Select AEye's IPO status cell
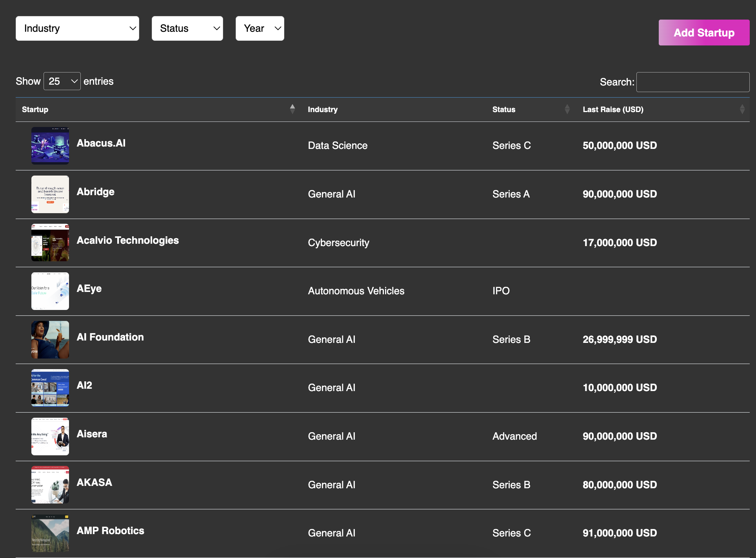 pyautogui.click(x=501, y=291)
